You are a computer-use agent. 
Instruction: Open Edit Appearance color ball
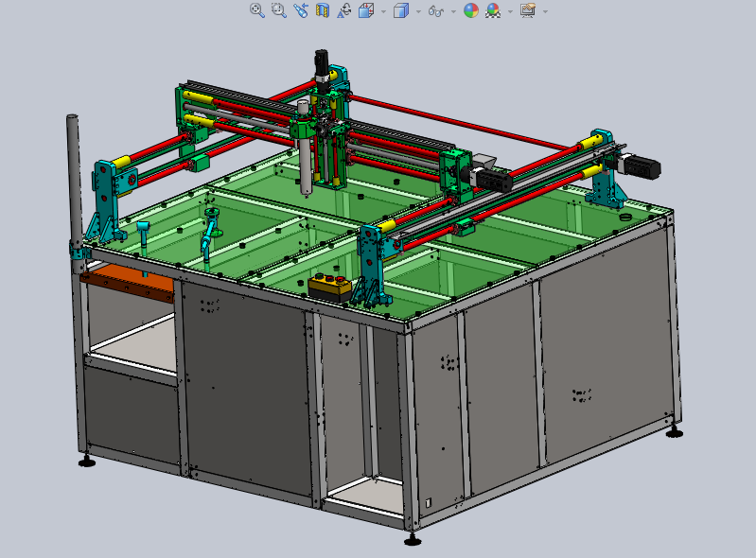(470, 10)
